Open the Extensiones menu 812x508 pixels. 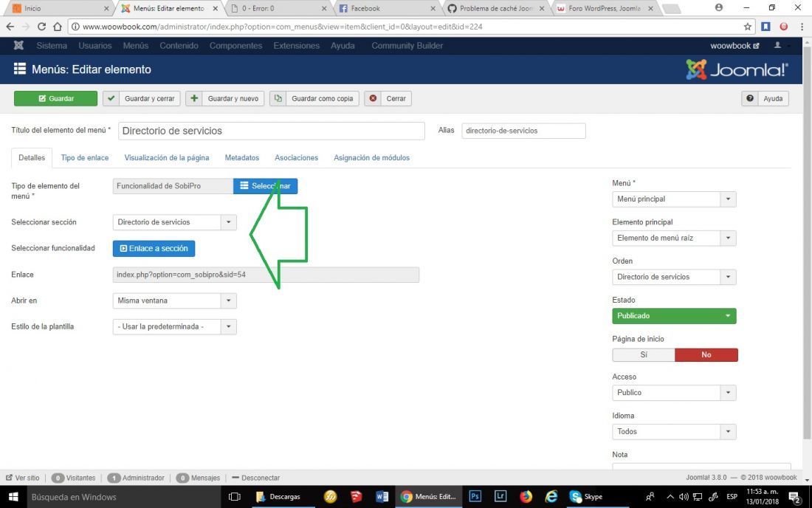click(296, 46)
